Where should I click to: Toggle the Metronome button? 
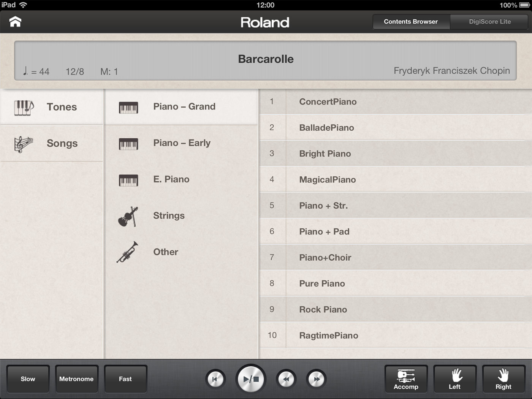point(76,379)
